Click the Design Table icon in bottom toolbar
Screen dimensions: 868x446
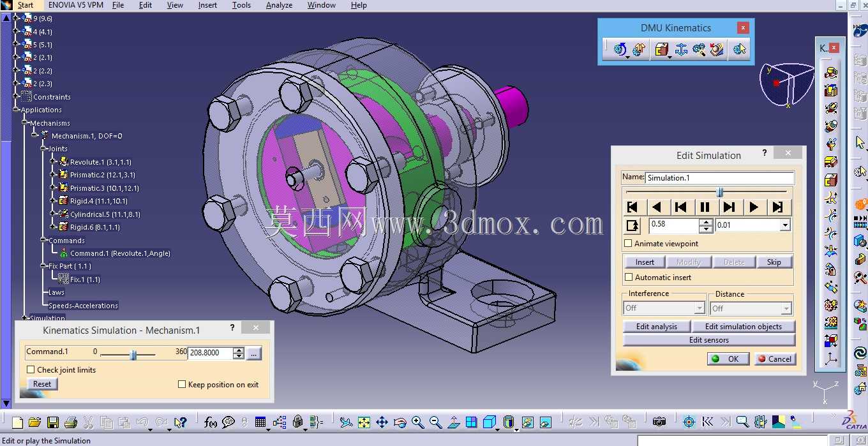tap(260, 422)
